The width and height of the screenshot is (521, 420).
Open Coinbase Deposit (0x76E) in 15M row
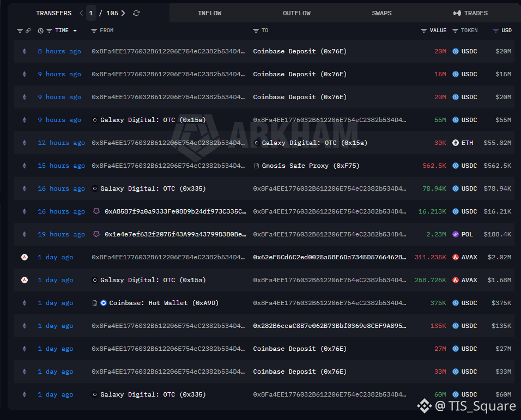300,75
